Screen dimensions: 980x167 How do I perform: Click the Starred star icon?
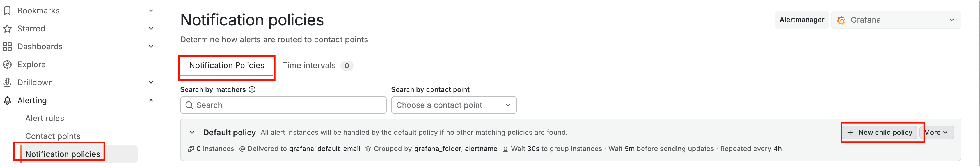click(7, 29)
